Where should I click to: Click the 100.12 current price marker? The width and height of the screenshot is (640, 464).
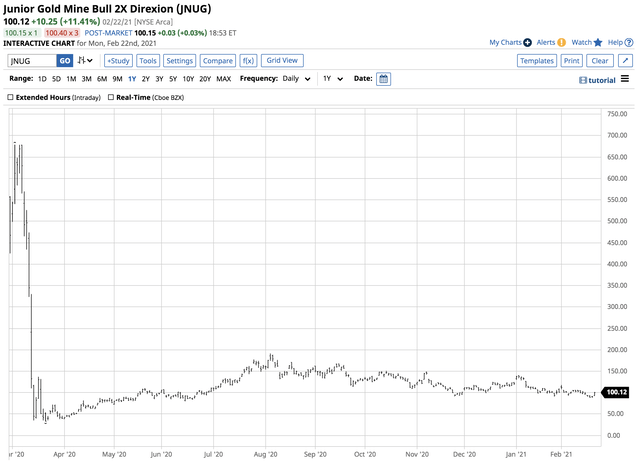(x=616, y=392)
